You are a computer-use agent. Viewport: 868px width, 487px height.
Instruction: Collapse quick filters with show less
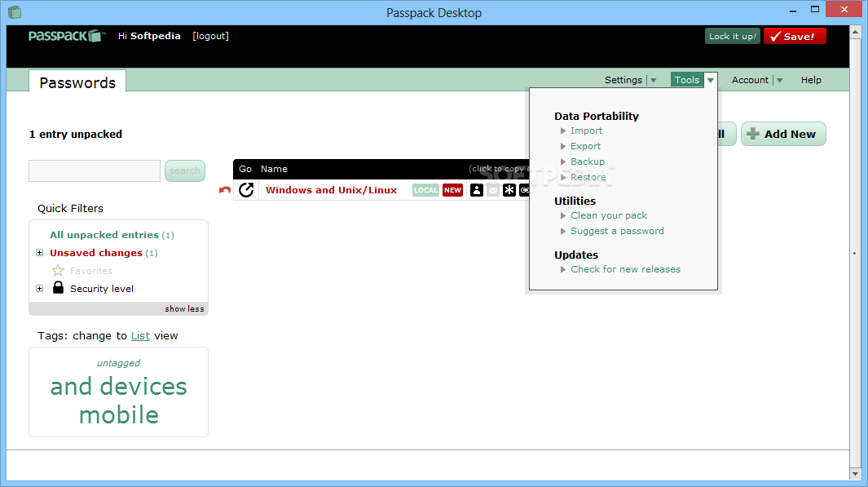pyautogui.click(x=184, y=308)
